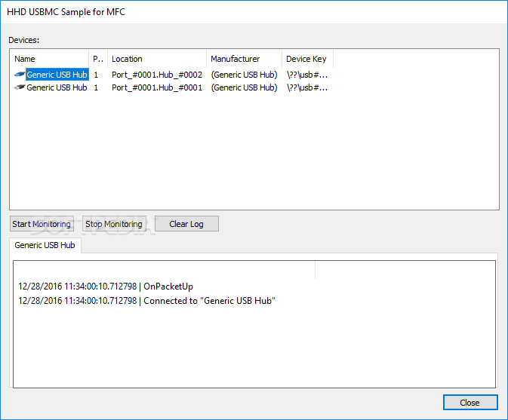Click location Port_#0001.Hub_#0001

pyautogui.click(x=157, y=87)
